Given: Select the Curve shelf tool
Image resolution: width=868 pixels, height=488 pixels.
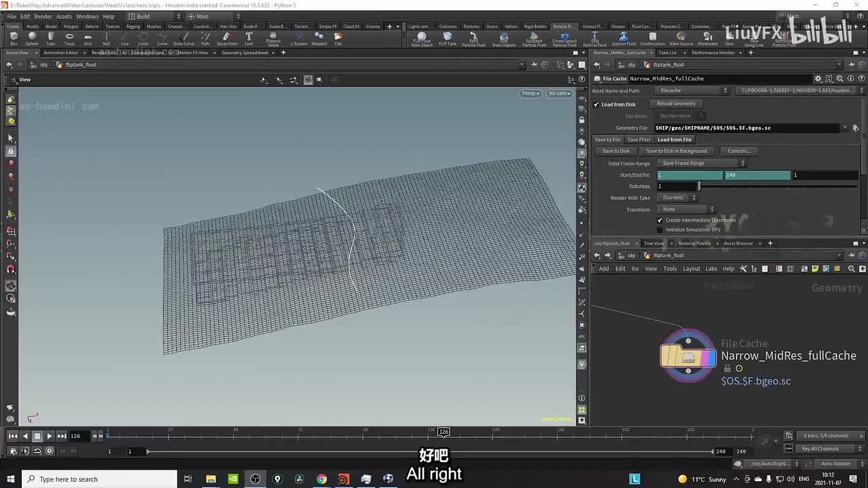Looking at the screenshot, I should 162,39.
